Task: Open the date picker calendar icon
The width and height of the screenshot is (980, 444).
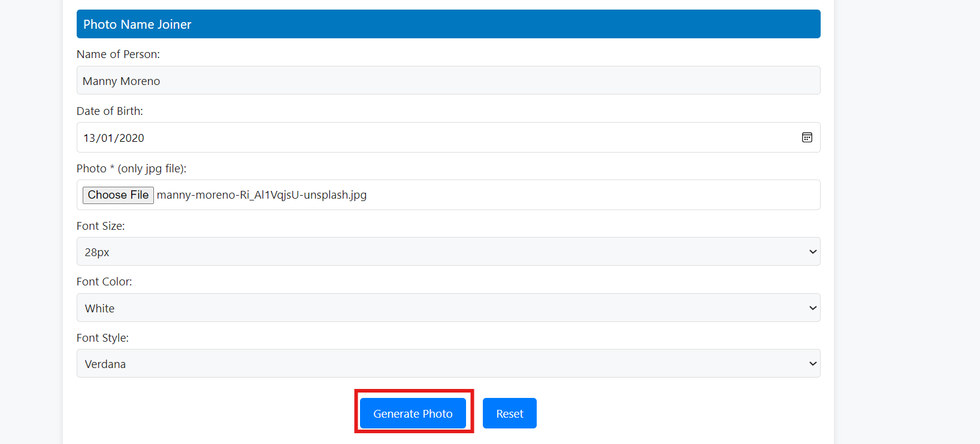Action: click(x=807, y=138)
